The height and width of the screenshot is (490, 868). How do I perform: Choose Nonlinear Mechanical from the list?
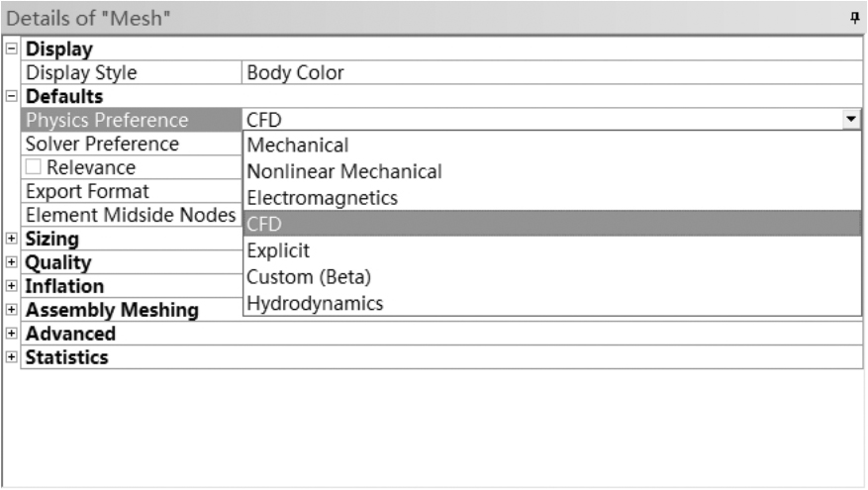(x=344, y=171)
